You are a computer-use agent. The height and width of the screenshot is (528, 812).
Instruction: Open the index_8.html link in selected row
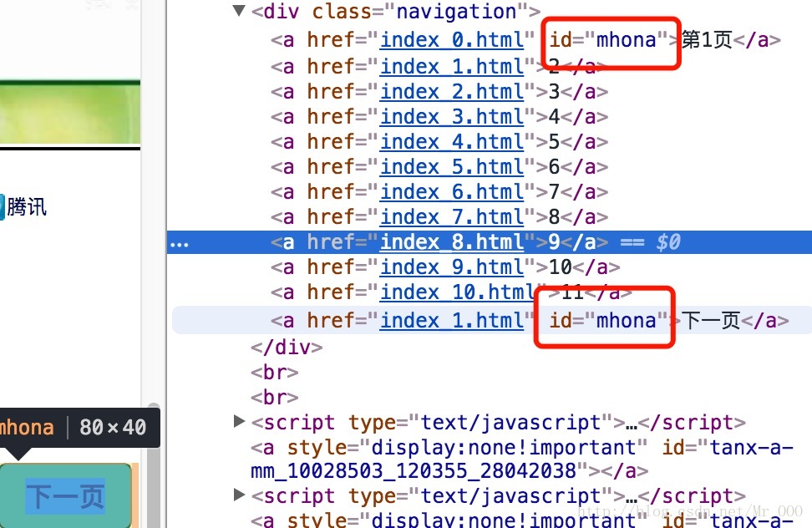click(x=452, y=241)
